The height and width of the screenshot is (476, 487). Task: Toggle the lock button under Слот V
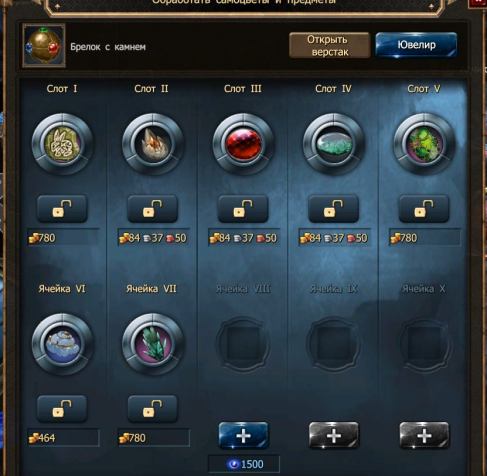click(x=424, y=209)
